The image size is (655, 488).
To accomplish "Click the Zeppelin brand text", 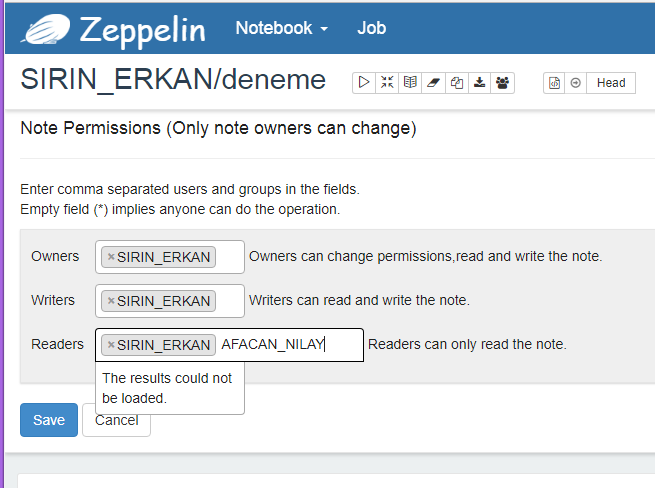I will click(142, 31).
